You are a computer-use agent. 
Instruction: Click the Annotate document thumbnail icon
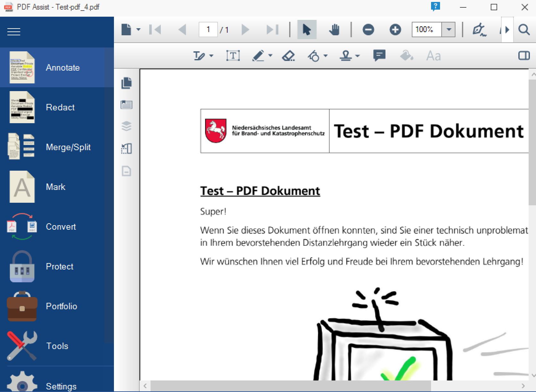pos(22,67)
